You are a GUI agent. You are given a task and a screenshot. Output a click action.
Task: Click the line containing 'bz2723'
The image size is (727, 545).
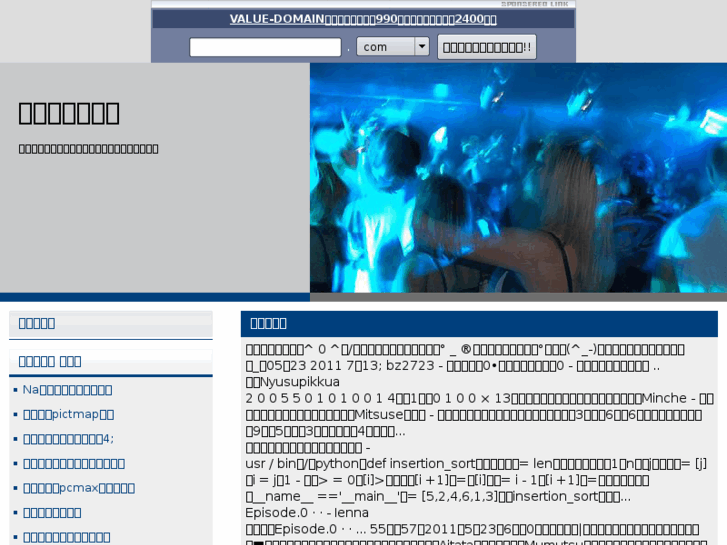click(453, 366)
